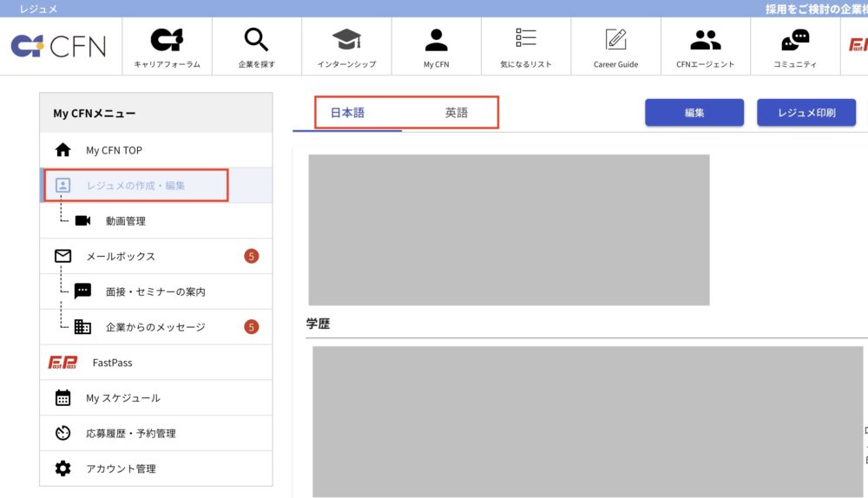The height and width of the screenshot is (498, 868).
Task: Open メールボックス in the sidebar
Action: pos(121,257)
